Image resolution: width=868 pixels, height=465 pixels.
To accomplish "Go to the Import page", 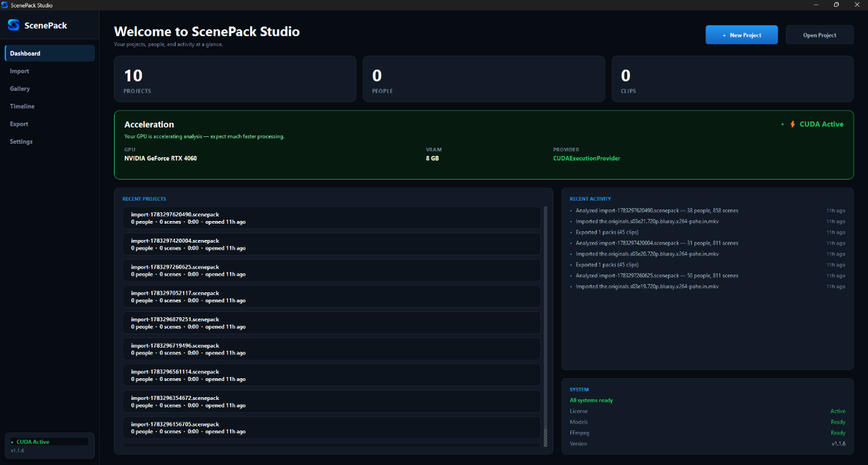I will [50, 71].
